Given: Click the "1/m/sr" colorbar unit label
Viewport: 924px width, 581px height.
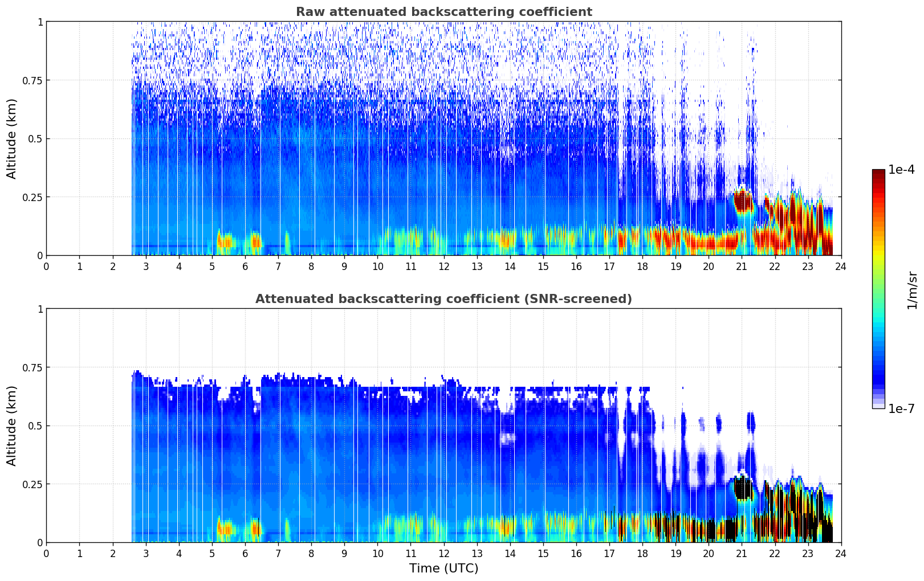Looking at the screenshot, I should (x=912, y=289).
